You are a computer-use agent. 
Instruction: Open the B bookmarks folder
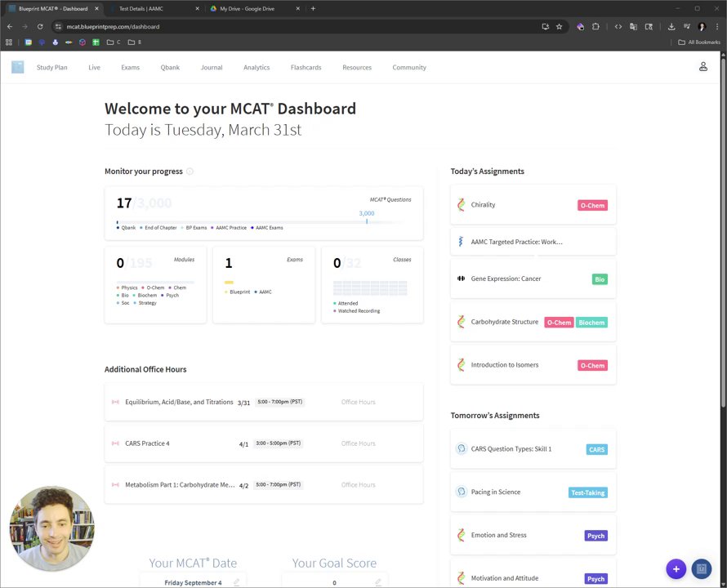135,42
